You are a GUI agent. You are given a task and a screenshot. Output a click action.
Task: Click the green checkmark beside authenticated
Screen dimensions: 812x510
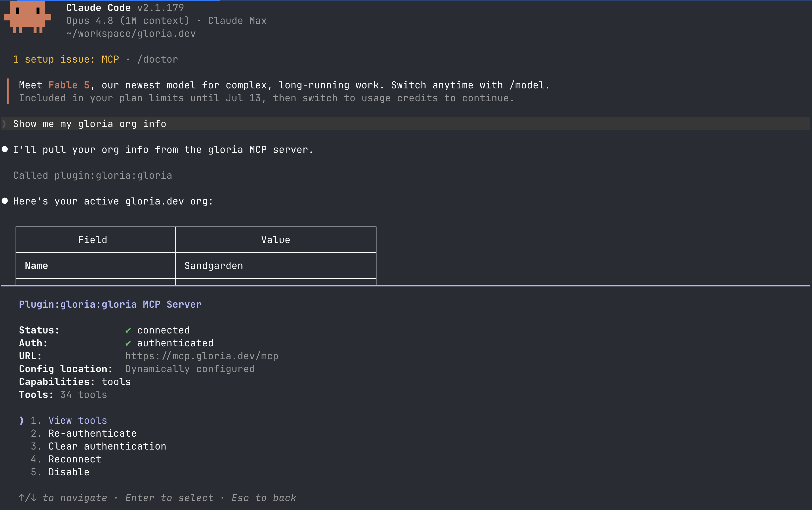tap(128, 343)
